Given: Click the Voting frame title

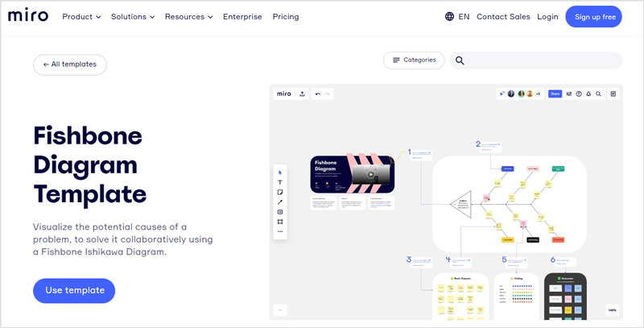Looking at the screenshot, I should [x=515, y=279].
